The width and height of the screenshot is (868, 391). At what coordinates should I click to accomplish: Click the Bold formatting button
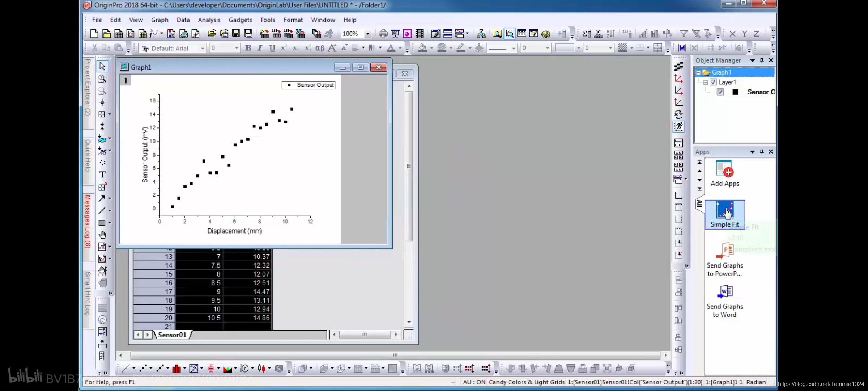[x=248, y=48]
